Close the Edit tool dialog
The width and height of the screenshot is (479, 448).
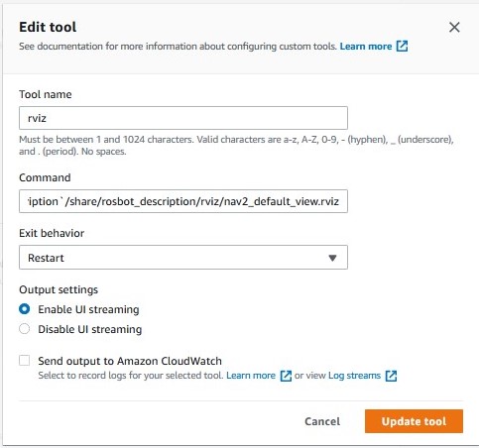[454, 27]
